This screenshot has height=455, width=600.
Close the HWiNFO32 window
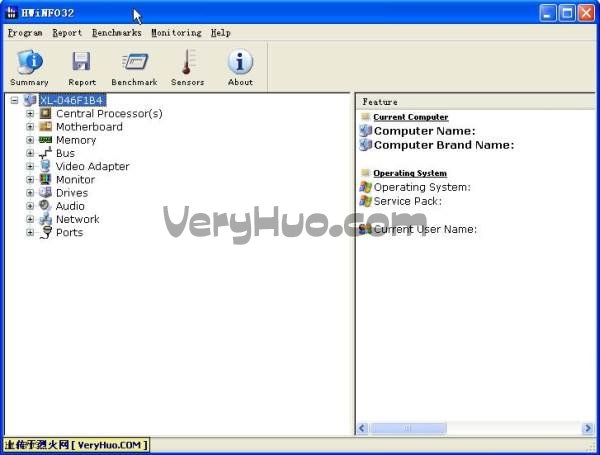point(586,13)
